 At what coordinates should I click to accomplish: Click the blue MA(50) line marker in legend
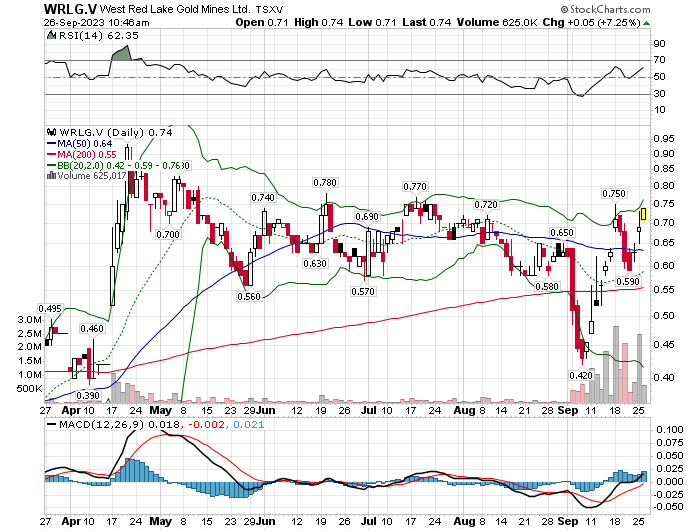pyautogui.click(x=51, y=144)
